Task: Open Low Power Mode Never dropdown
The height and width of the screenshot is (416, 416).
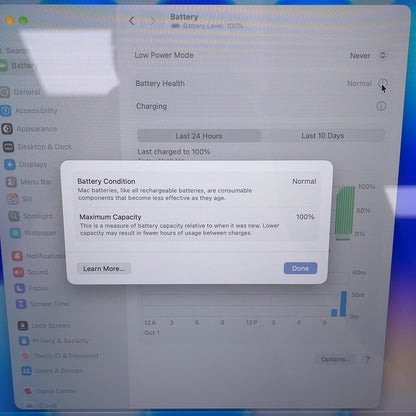Action: [x=368, y=55]
